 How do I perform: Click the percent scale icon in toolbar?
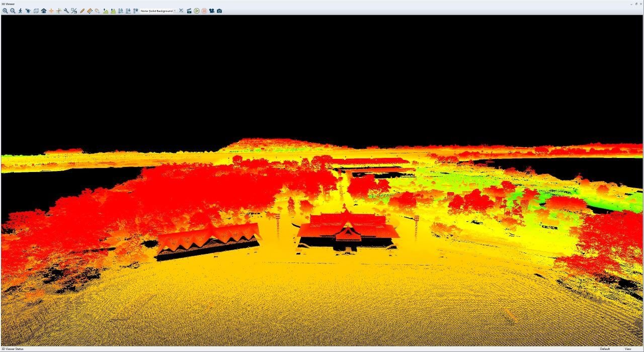(x=74, y=11)
